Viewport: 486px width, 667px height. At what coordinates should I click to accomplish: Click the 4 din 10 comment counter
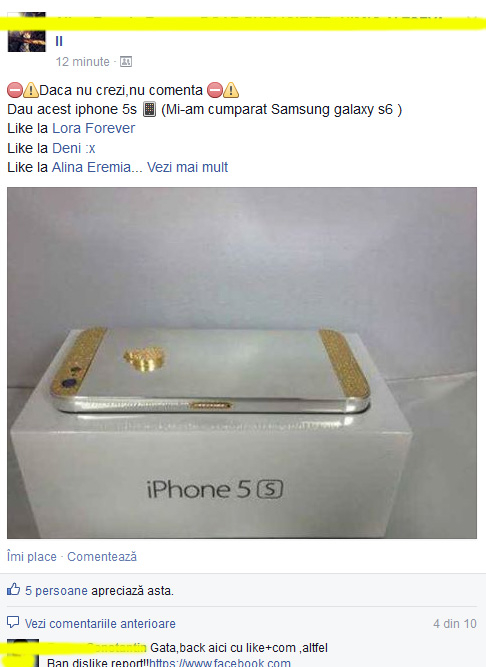tap(455, 624)
